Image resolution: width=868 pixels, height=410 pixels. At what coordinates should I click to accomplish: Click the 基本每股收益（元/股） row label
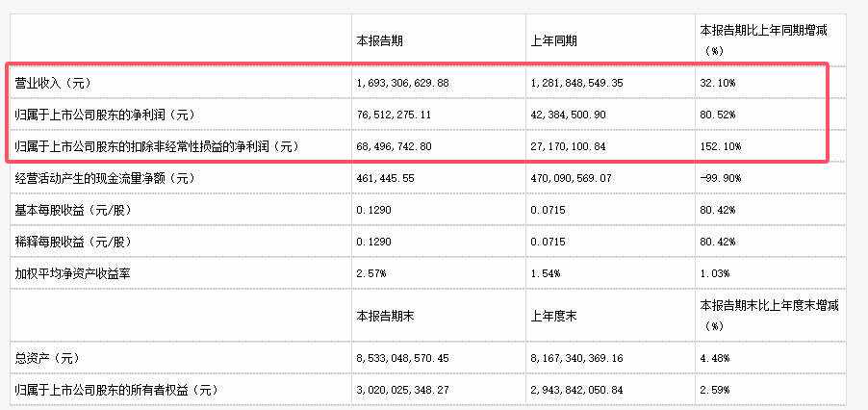(69, 210)
